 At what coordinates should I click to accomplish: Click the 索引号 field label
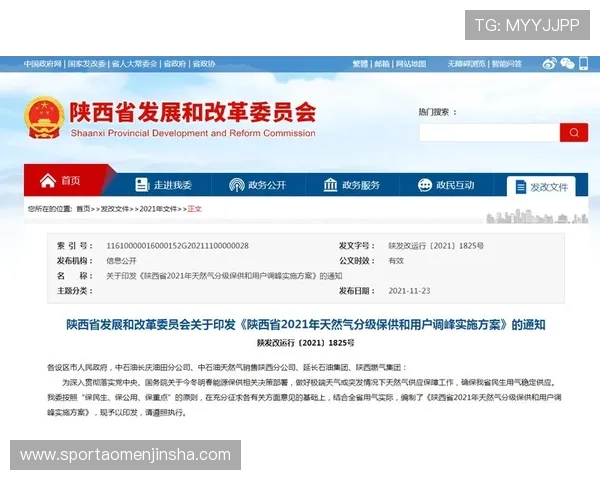74,246
